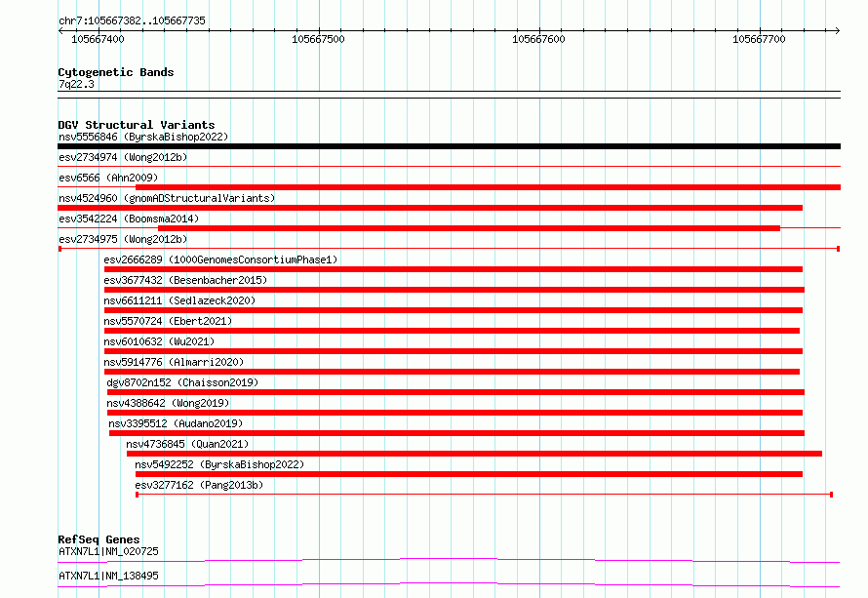Viewport: 868px width, 598px height.
Task: Select the nsv4388642 red variant bar
Action: tap(454, 413)
